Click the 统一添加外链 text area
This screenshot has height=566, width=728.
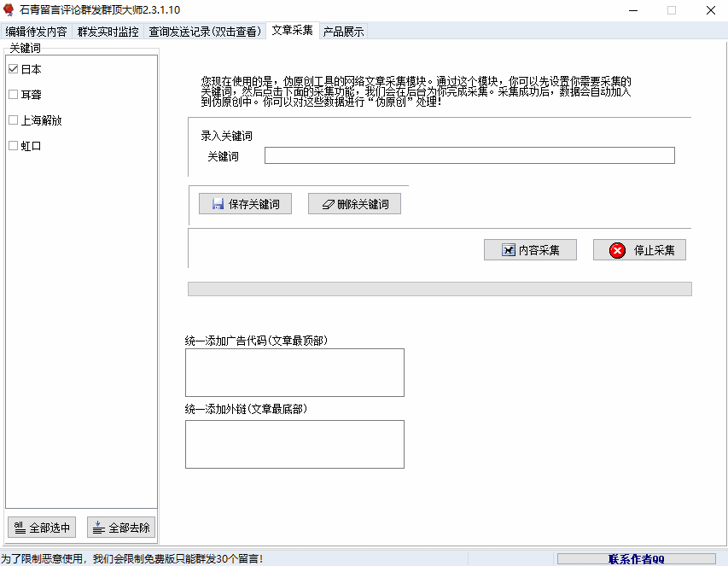tap(294, 444)
